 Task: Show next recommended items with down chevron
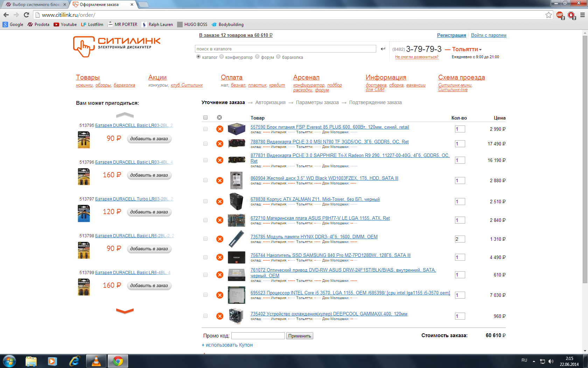coord(125,311)
